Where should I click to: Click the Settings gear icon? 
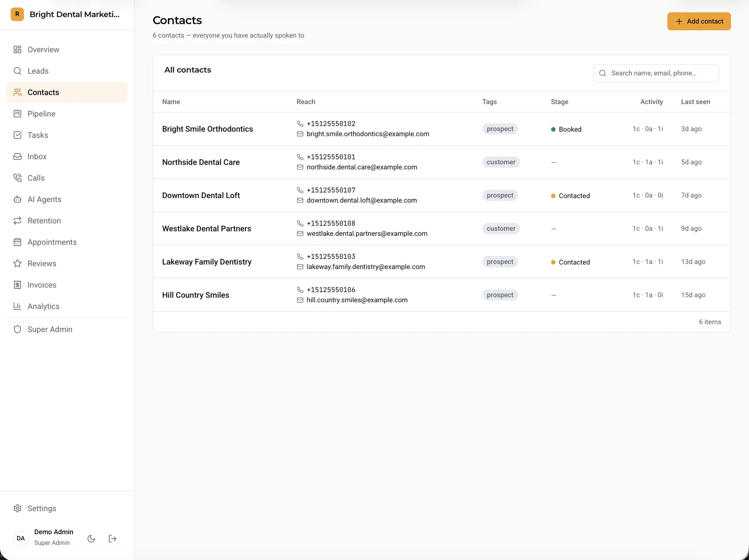(17, 509)
